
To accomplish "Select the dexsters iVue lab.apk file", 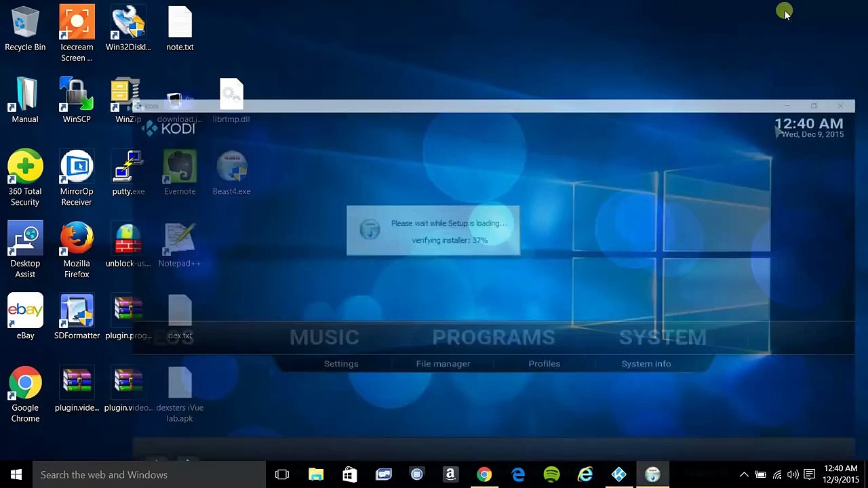I will 180,394.
